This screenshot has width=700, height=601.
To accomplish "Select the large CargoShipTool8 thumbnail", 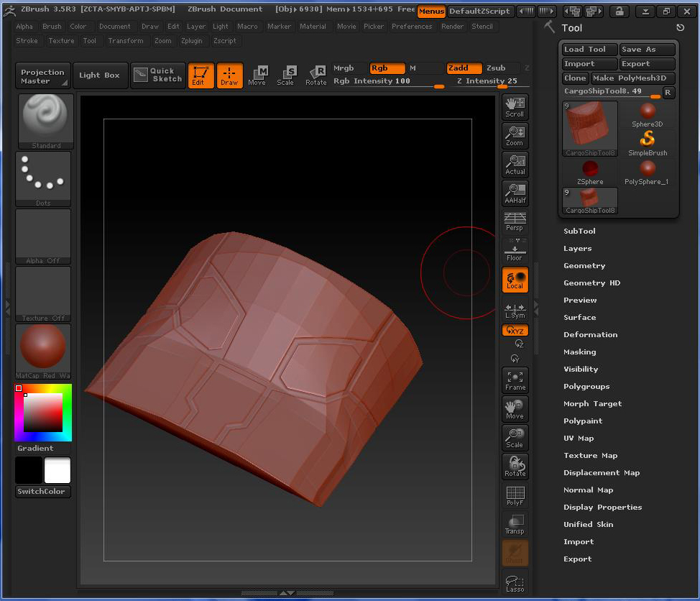I will 590,129.
